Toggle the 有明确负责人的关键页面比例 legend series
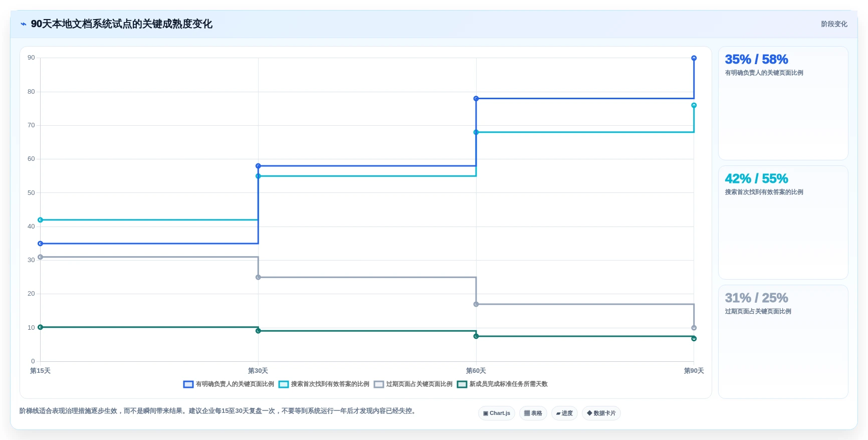 [229, 384]
